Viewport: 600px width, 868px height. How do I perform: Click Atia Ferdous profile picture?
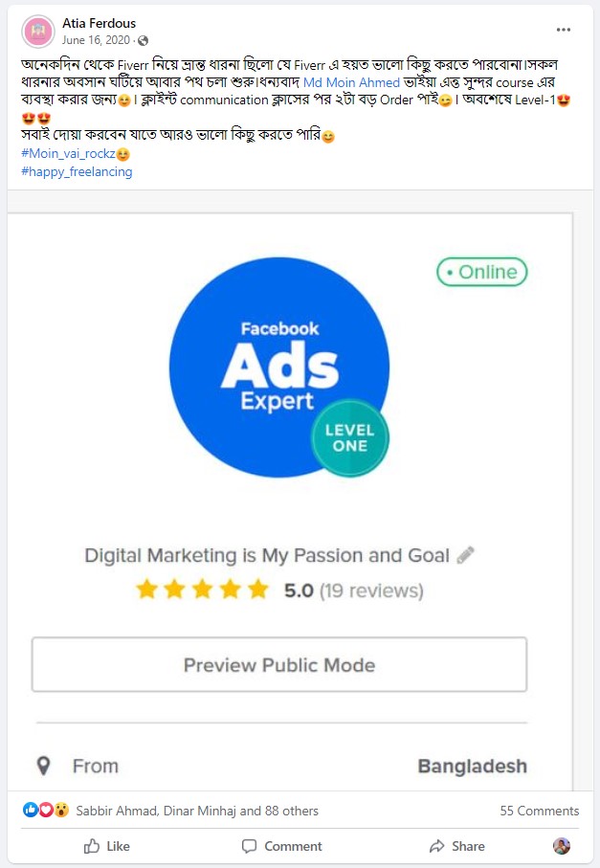point(38,32)
